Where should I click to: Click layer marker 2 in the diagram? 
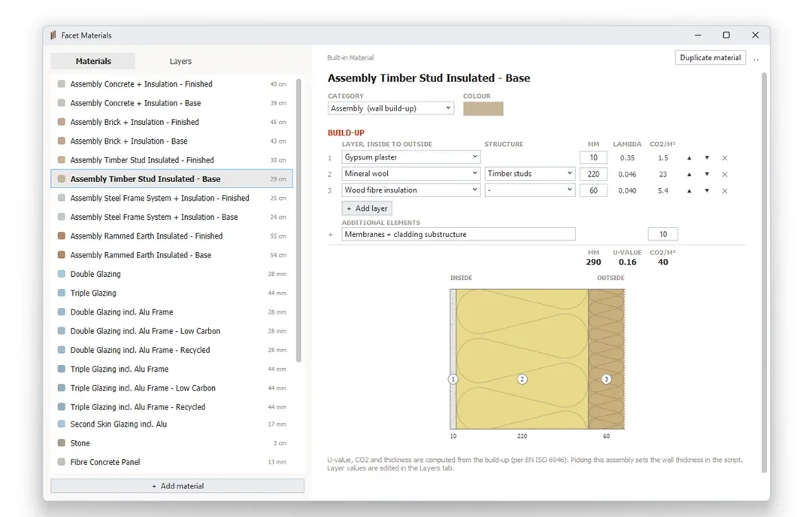point(522,379)
